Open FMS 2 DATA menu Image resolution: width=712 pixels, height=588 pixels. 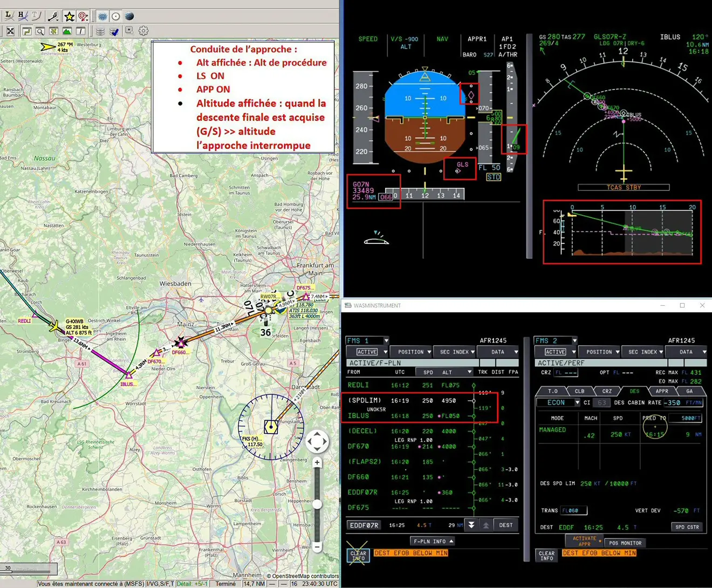[687, 352]
